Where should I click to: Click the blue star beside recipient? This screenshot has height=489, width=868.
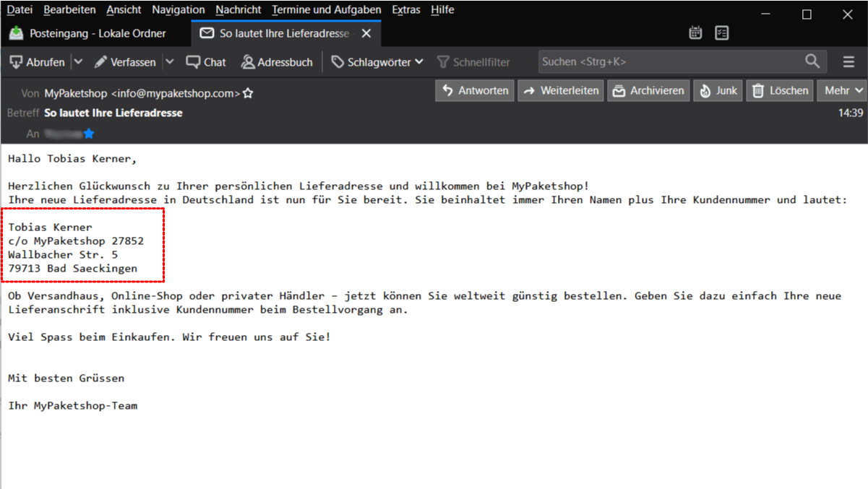(x=89, y=134)
